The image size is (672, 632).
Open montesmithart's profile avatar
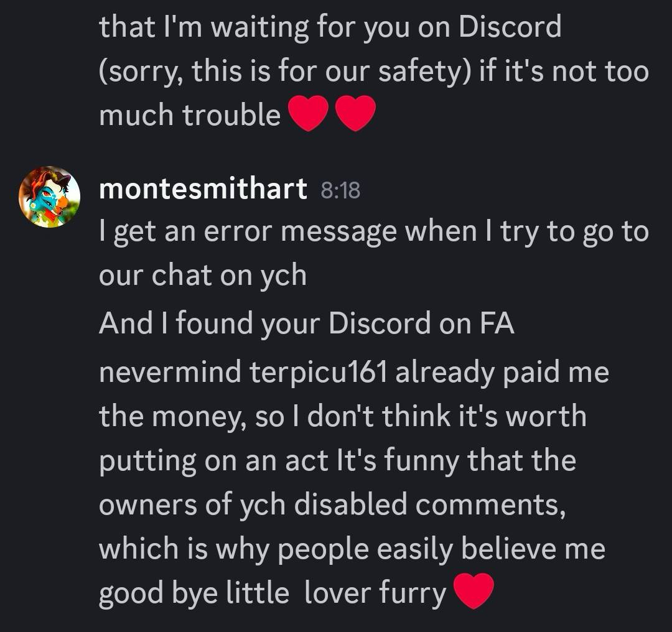(x=49, y=197)
